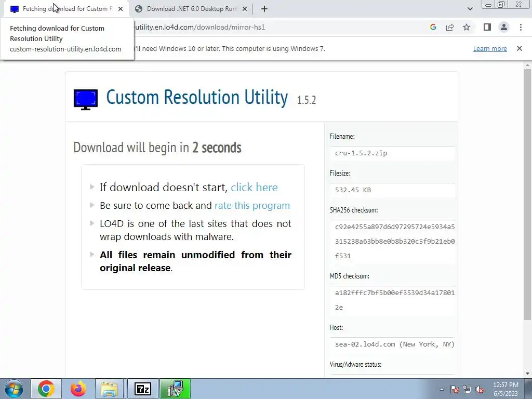532x399 pixels.
Task: Open the Custom Resolution Utility title link
Action: [x=197, y=97]
